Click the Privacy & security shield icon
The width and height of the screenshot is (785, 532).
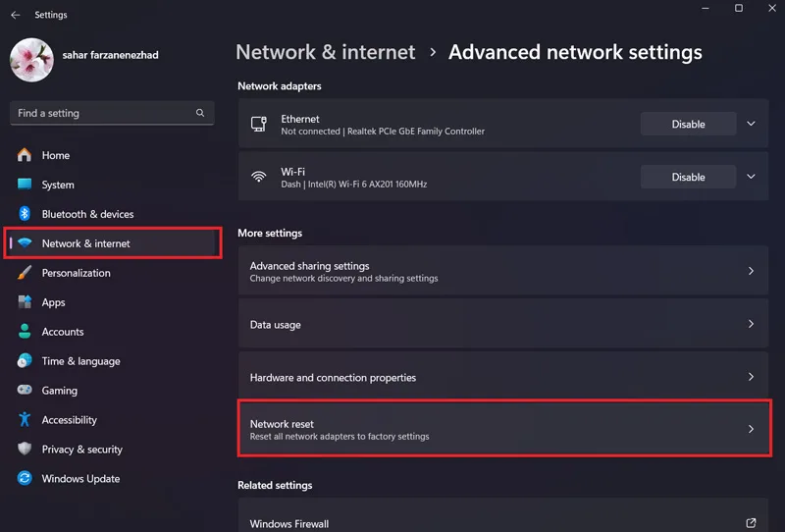pyautogui.click(x=24, y=449)
